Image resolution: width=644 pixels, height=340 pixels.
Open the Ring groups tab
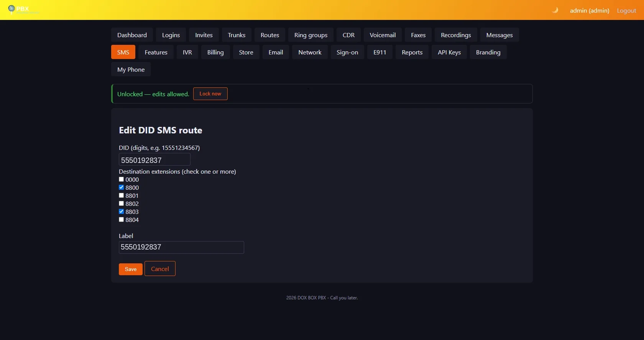311,35
